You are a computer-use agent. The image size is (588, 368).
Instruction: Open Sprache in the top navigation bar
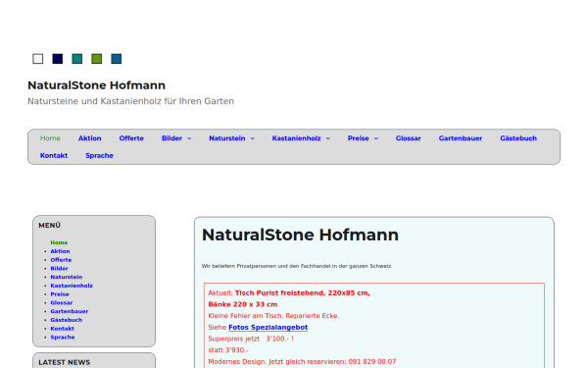tap(99, 155)
